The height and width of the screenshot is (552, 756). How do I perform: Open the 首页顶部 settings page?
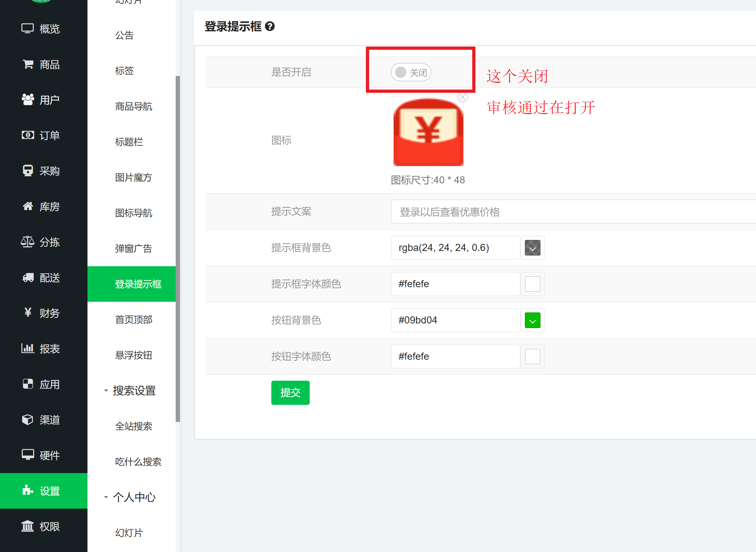tap(133, 320)
